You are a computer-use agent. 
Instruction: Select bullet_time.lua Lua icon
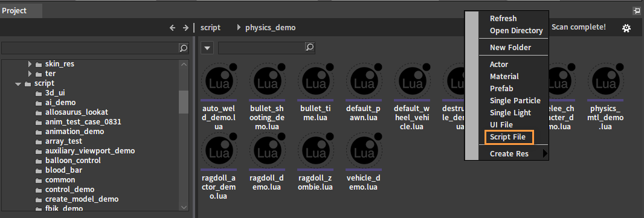pos(315,81)
